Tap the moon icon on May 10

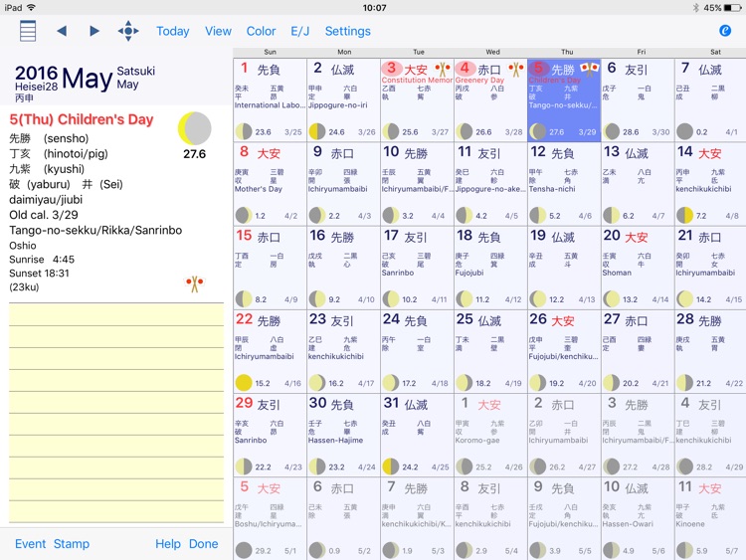tap(391, 216)
